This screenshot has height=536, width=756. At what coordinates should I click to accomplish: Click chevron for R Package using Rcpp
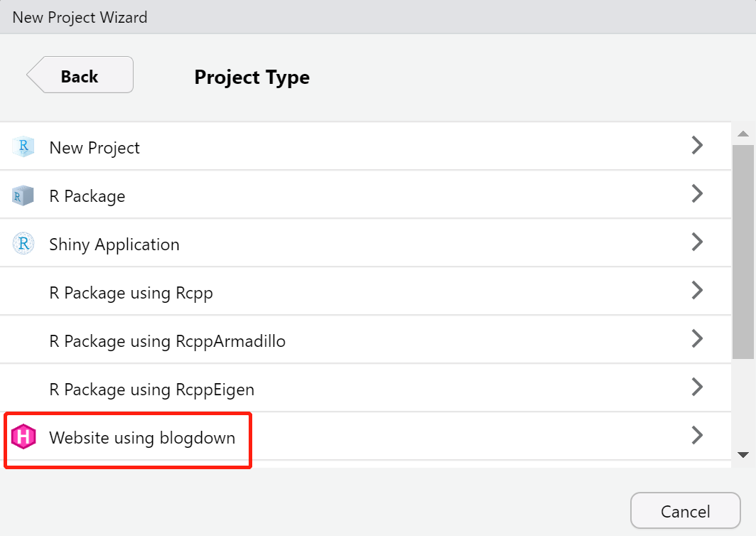[x=697, y=290]
